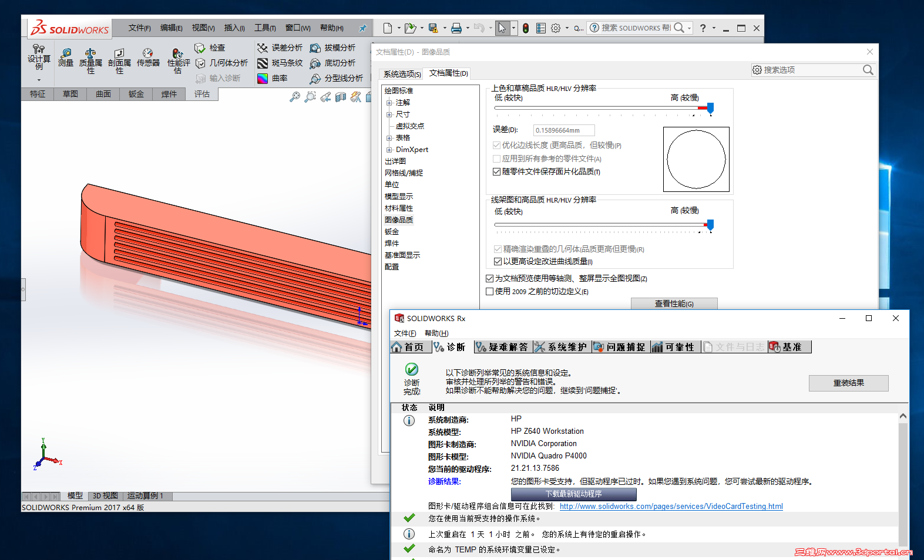
Task: Click the Print icon
Action: click(x=456, y=28)
